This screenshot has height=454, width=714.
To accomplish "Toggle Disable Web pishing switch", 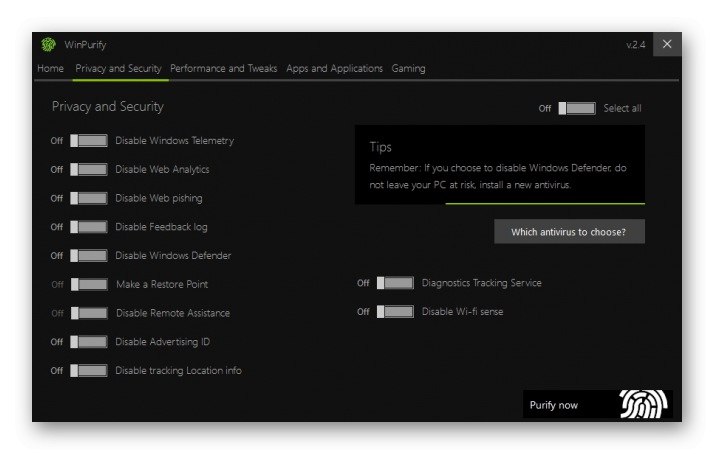I will point(89,198).
